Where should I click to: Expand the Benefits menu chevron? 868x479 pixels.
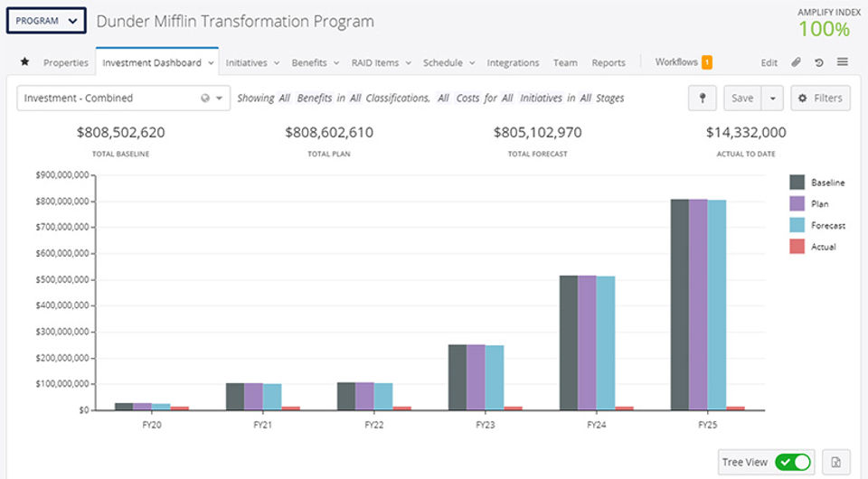click(x=336, y=63)
